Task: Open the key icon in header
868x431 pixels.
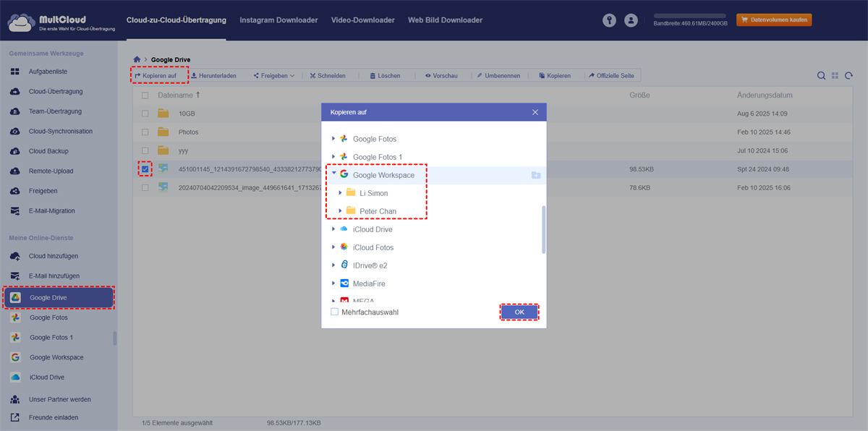Action: (x=610, y=21)
